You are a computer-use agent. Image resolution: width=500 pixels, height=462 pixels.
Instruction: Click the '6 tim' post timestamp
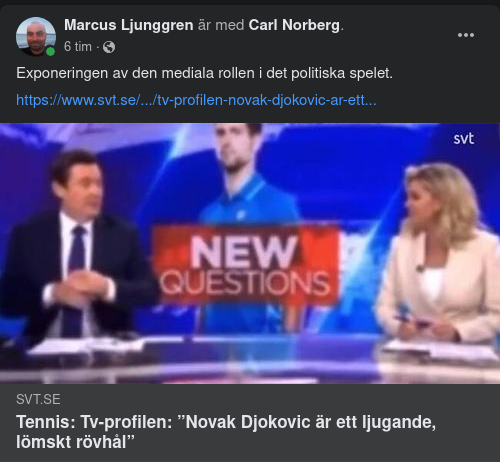pyautogui.click(x=78, y=47)
